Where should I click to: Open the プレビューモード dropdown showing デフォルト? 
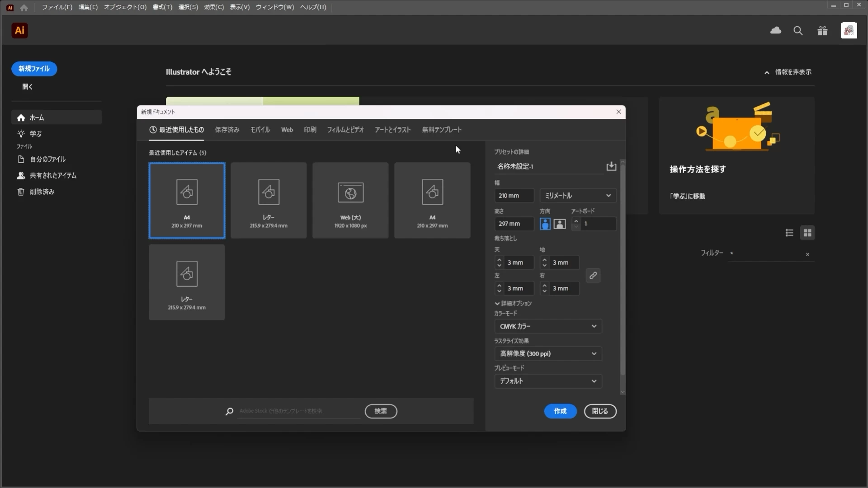pyautogui.click(x=548, y=381)
